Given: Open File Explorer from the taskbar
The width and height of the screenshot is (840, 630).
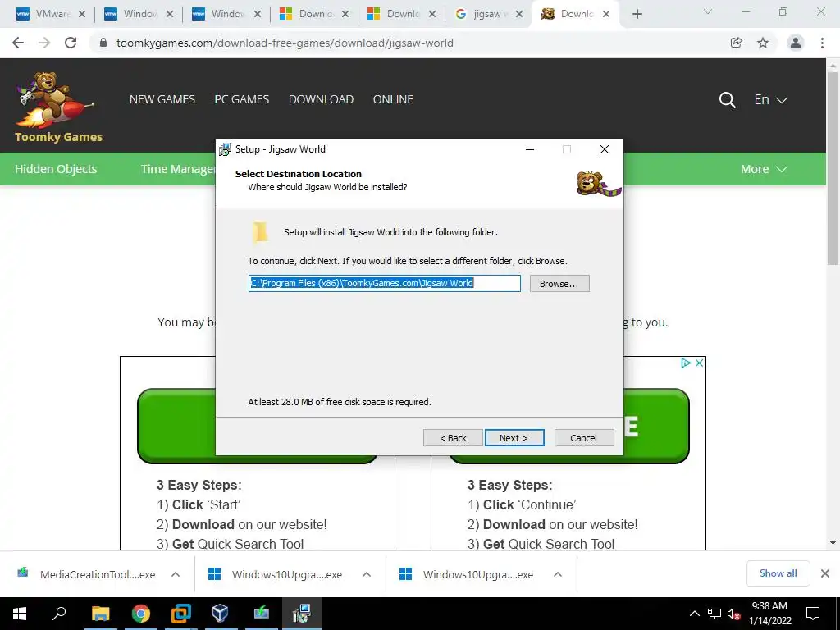Looking at the screenshot, I should (100, 614).
